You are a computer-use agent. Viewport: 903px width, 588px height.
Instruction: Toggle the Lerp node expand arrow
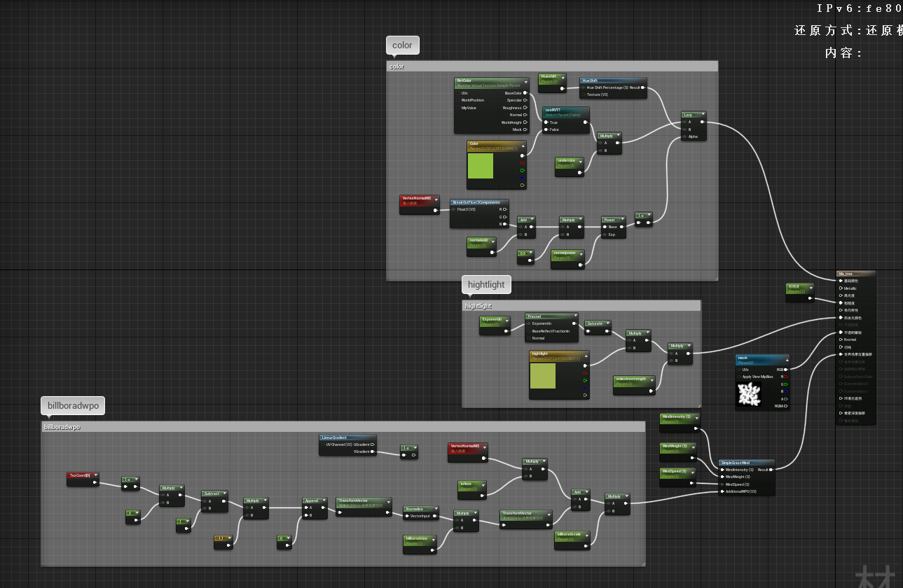702,114
